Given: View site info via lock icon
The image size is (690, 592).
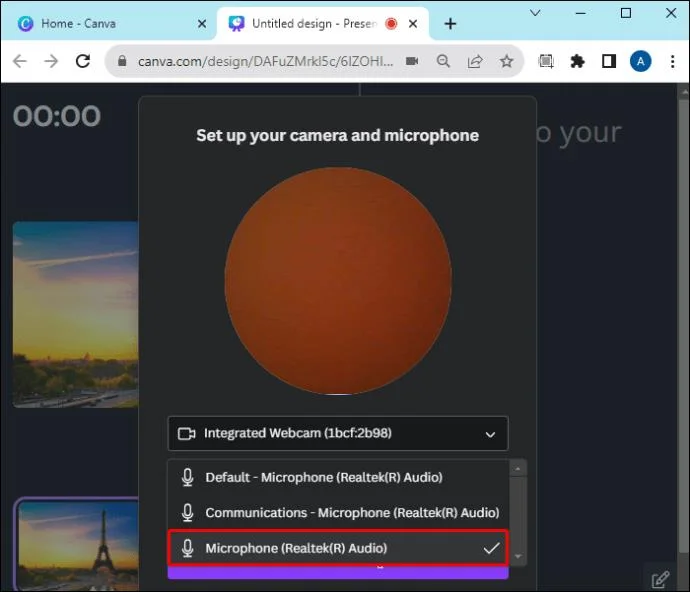Looking at the screenshot, I should (122, 61).
